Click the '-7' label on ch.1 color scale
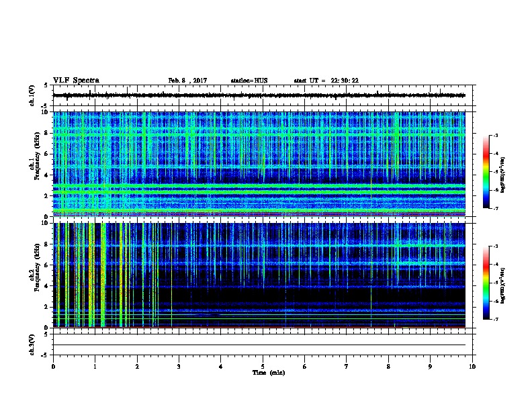 495,208
